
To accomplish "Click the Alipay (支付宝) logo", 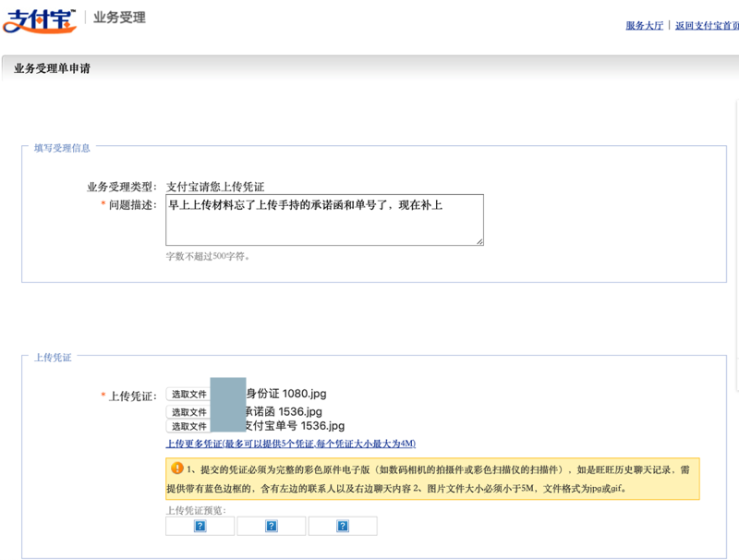I will click(x=40, y=20).
